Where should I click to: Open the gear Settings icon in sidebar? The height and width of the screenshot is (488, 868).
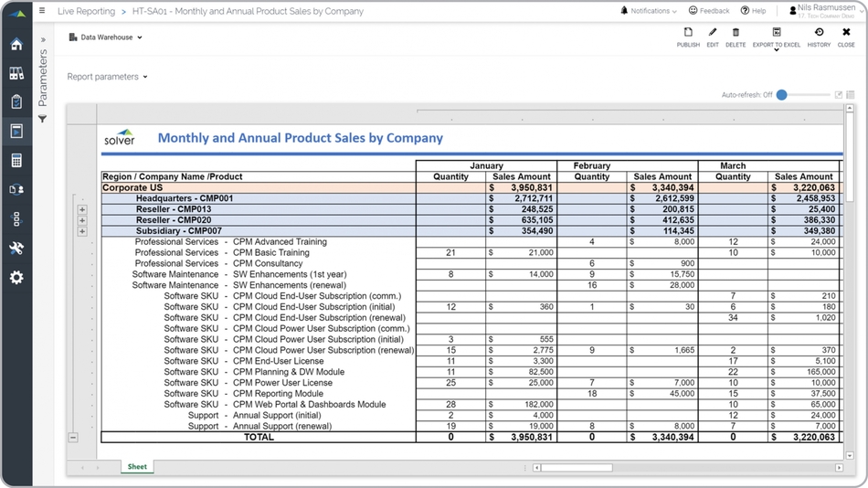tap(16, 278)
